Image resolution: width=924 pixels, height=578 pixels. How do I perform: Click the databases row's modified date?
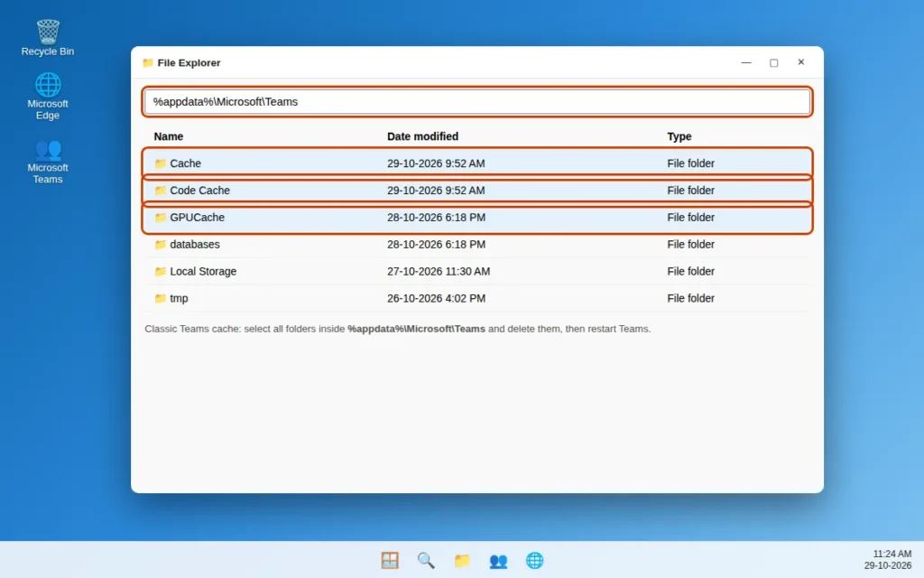437,244
